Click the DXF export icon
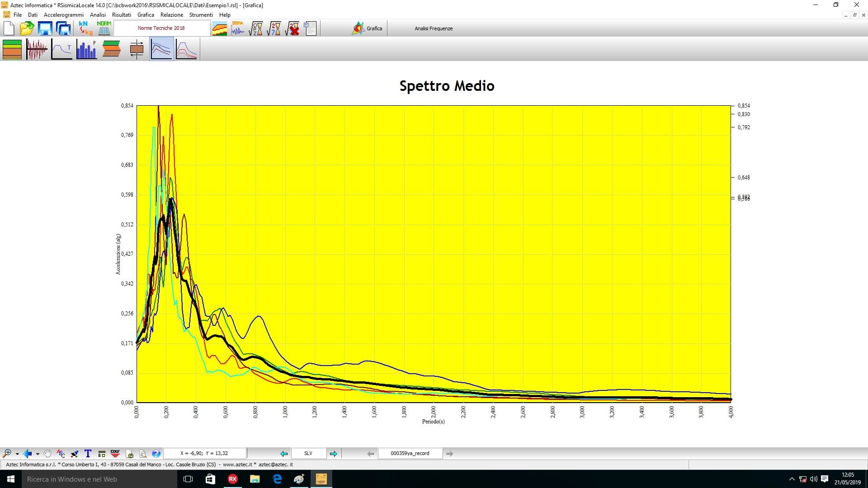 click(115, 453)
